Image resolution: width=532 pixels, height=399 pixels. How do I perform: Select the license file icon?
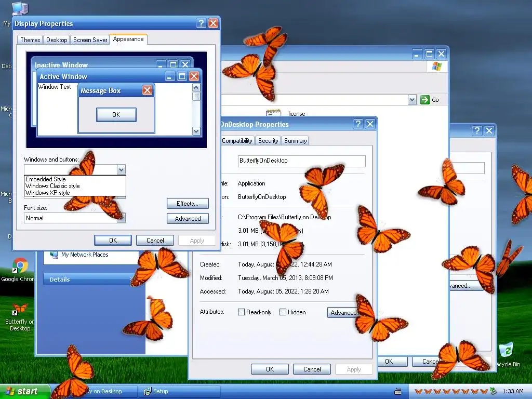pyautogui.click(x=273, y=113)
